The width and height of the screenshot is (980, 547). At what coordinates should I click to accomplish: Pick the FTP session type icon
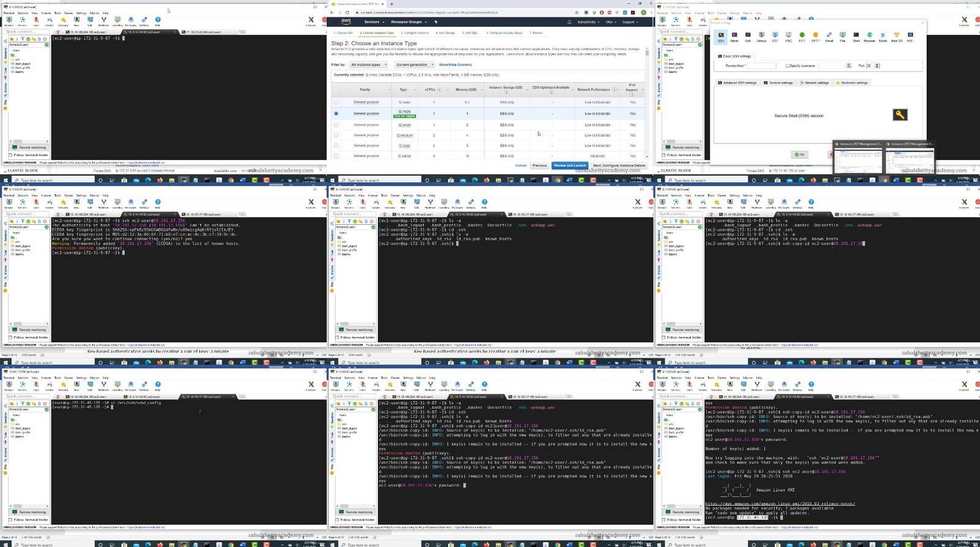click(802, 36)
